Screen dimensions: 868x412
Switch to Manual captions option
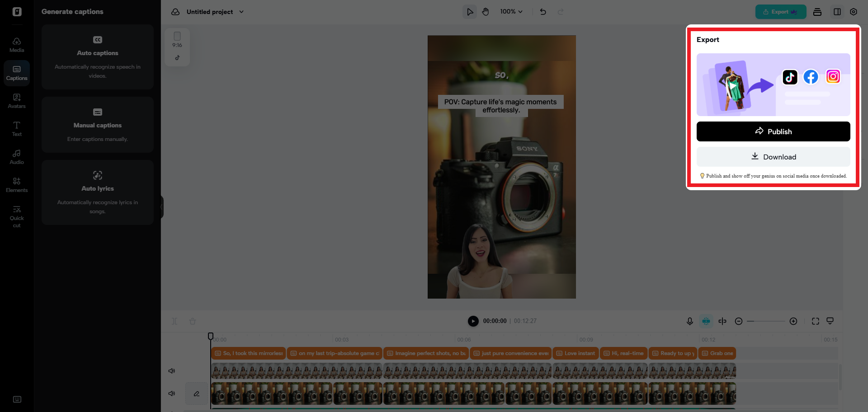coord(97,125)
